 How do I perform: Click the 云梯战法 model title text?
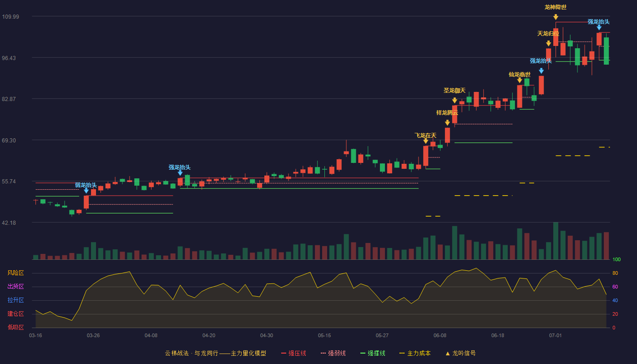pos(215,353)
